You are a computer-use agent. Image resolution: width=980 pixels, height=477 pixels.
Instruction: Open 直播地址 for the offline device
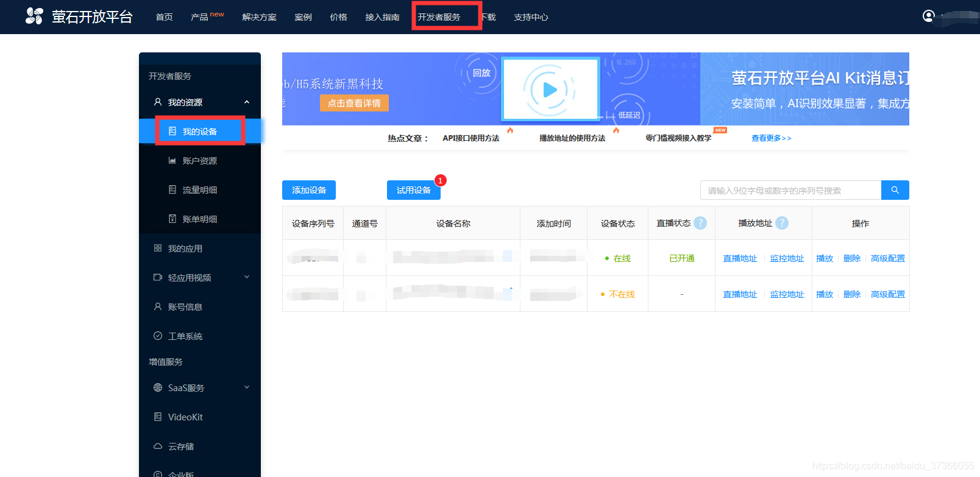coord(740,294)
